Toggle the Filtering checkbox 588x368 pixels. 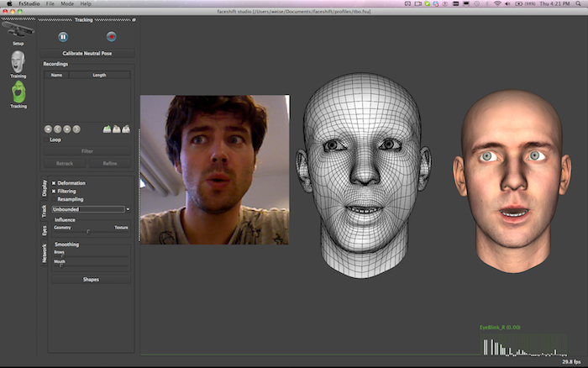(55, 191)
